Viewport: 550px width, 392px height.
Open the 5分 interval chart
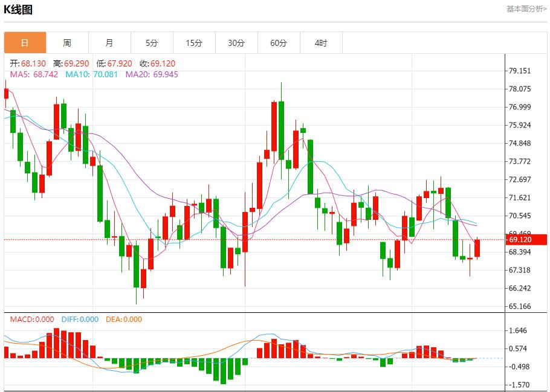pyautogui.click(x=152, y=43)
